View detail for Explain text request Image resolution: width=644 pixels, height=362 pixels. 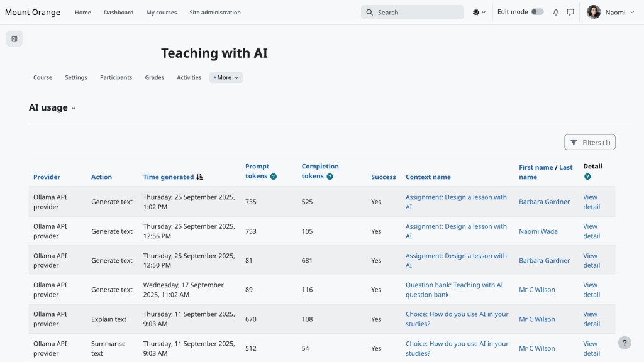point(591,319)
